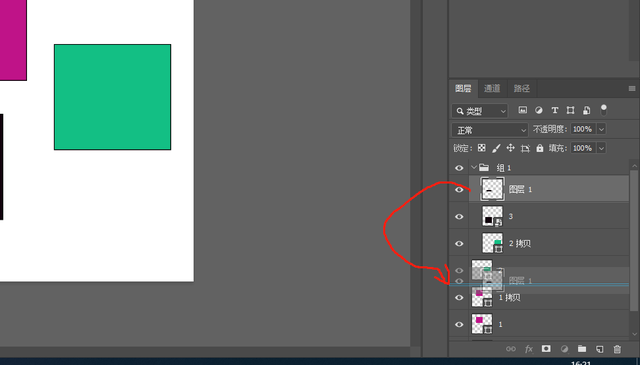The image size is (640, 365).
Task: Filter layers by adjustment layer icon
Action: pos(539,110)
